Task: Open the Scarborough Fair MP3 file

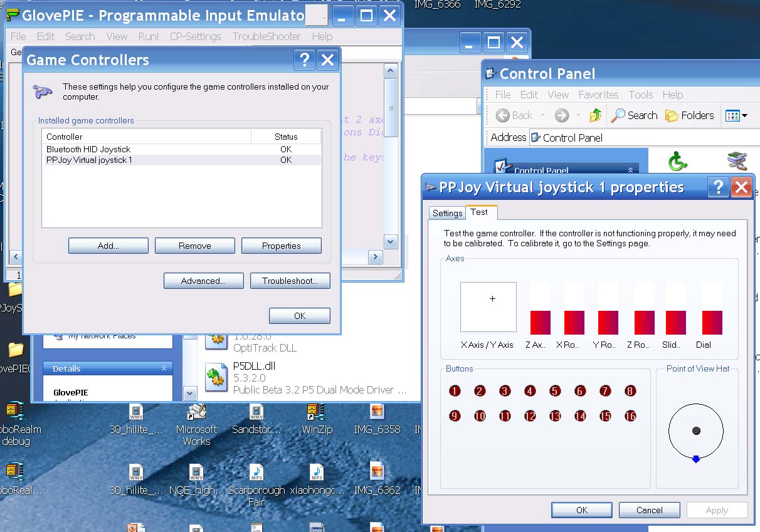Action: coord(256,473)
